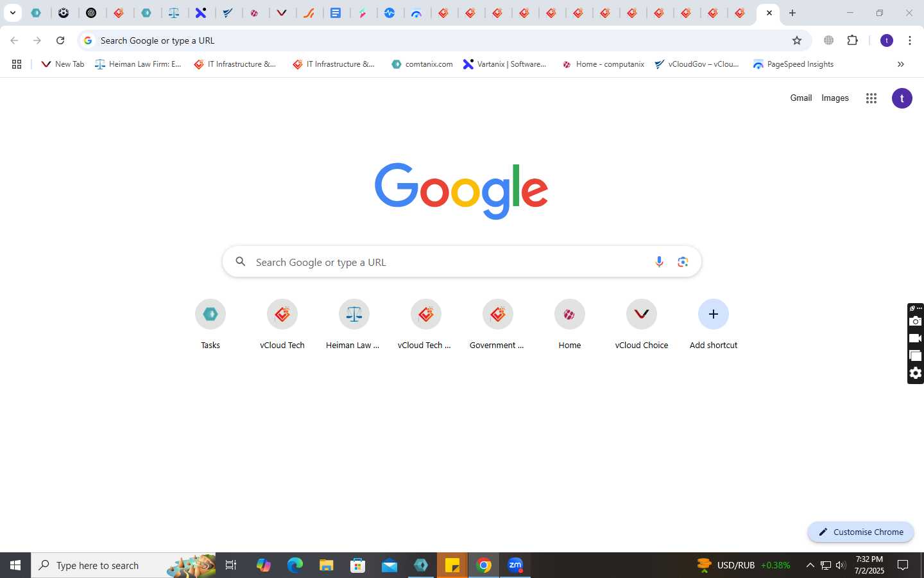Switch to the blue pulse-line icon tab

pos(389,13)
